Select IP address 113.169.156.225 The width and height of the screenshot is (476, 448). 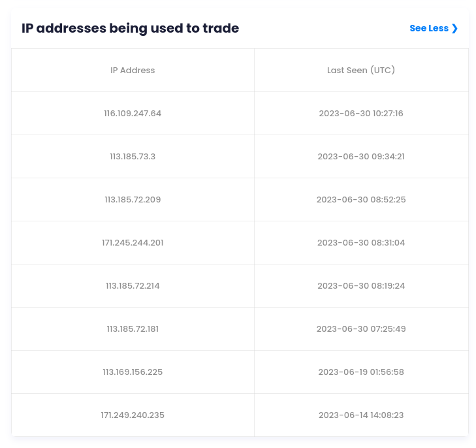point(133,372)
